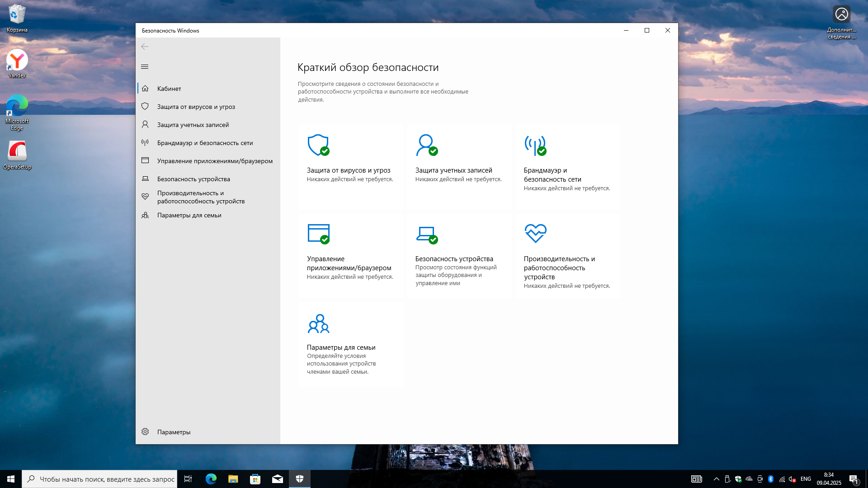
Task: Open Microsoft Edge from the taskbar
Action: click(x=211, y=479)
